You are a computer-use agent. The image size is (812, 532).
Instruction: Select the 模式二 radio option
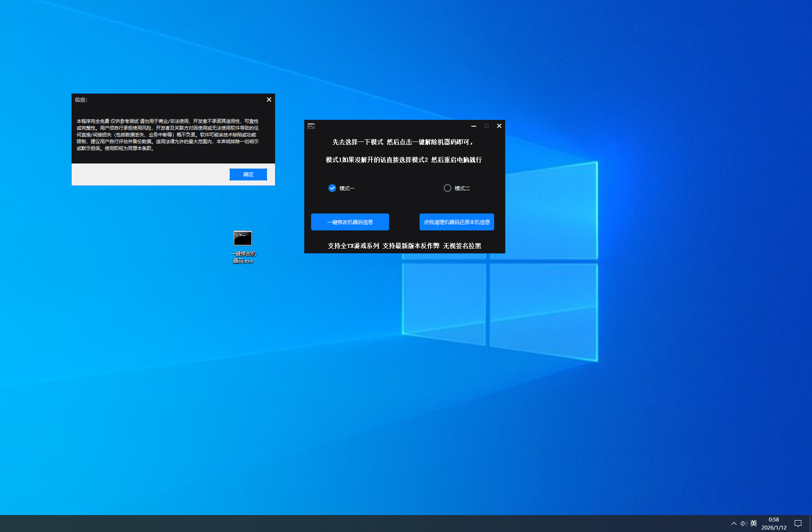448,188
